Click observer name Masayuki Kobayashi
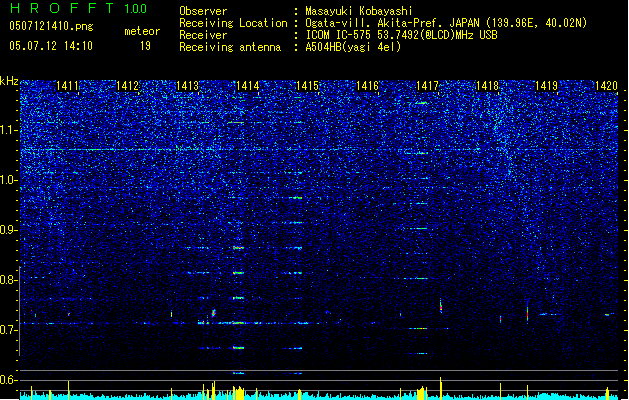629x400 pixels. click(x=359, y=11)
